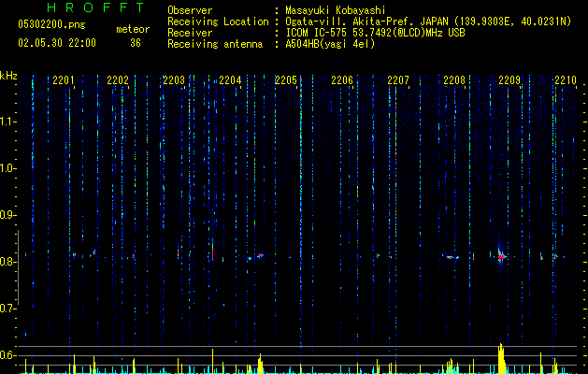Click the 2207 time marker
Image resolution: width=588 pixels, height=374 pixels.
[x=398, y=80]
